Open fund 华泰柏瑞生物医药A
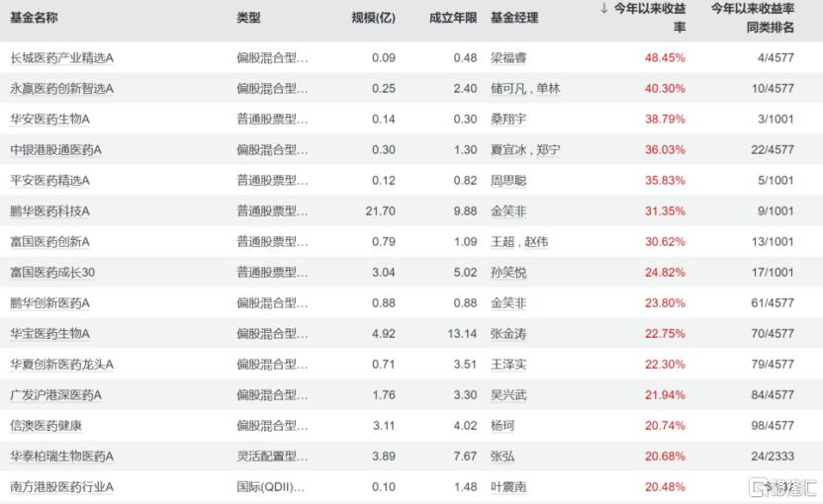Viewport: 823px width, 504px height. coord(61,457)
